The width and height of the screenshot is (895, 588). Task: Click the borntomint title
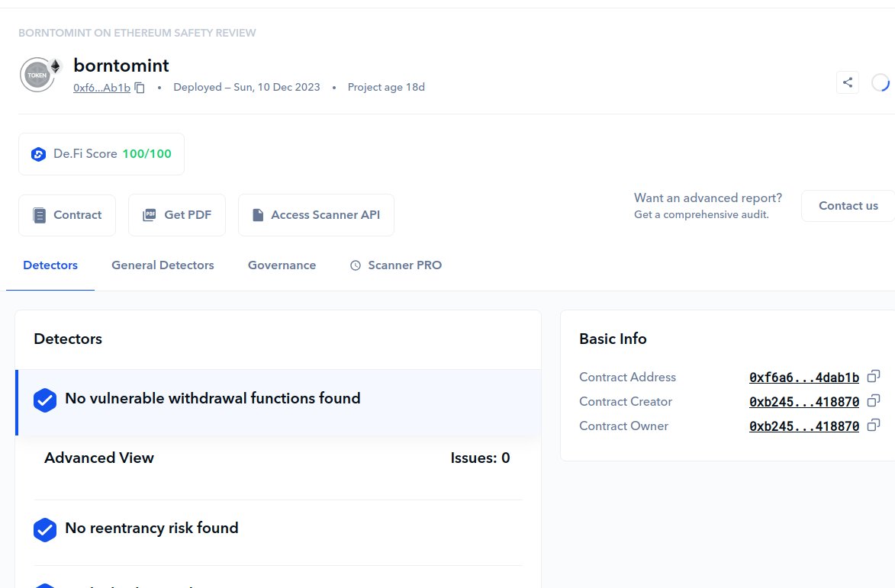click(x=121, y=66)
